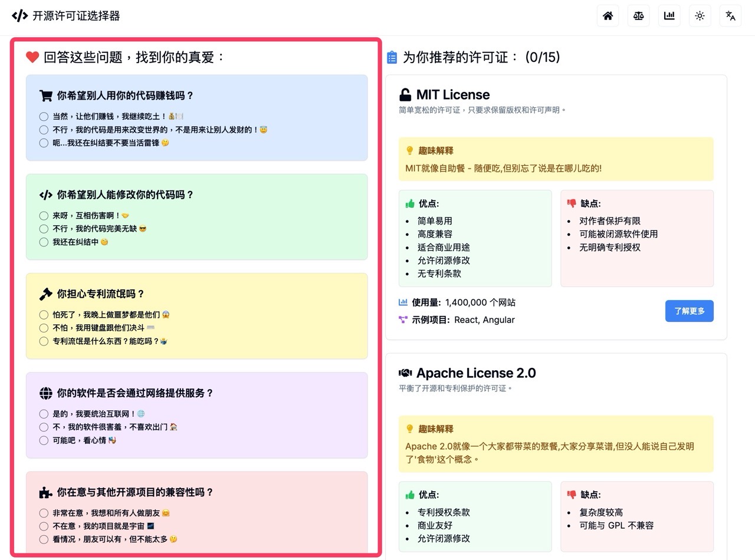Image resolution: width=755 pixels, height=560 pixels.
Task: Click 了解更多 button on MIT License card
Action: coord(689,311)
